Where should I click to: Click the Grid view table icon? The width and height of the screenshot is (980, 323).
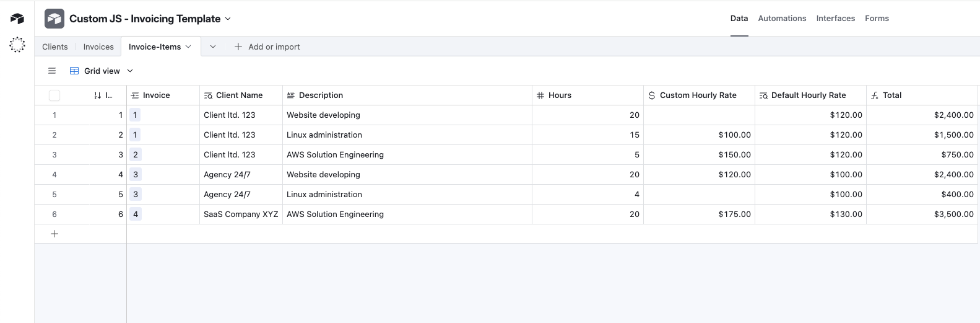coord(74,71)
